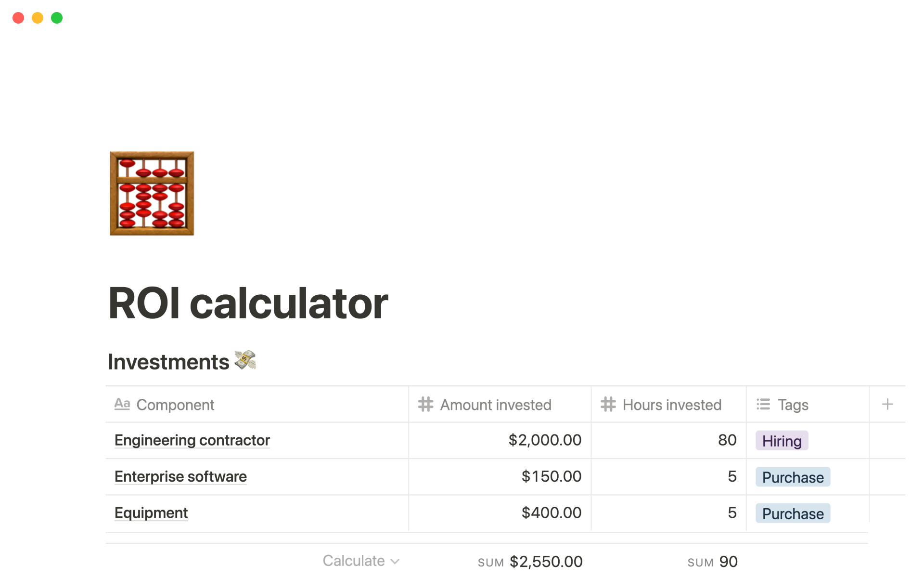Click the plus icon to add column
Viewport: 924px width, 578px height.
887,405
